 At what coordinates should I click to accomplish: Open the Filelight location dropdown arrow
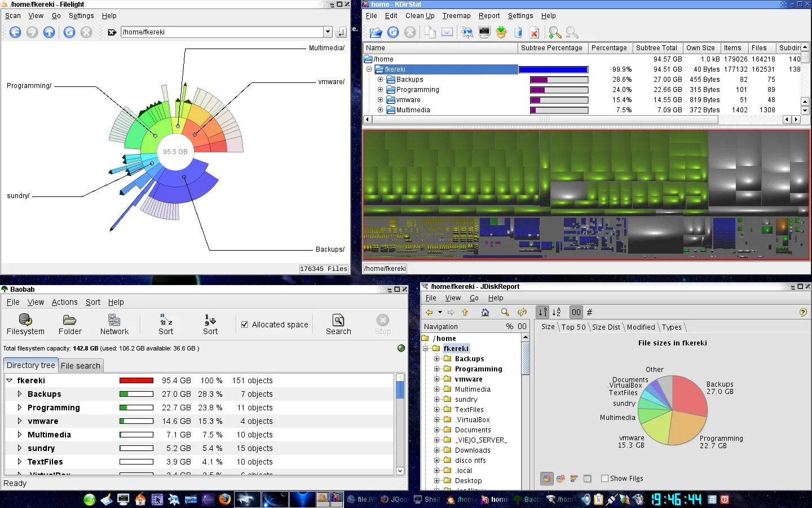point(328,32)
